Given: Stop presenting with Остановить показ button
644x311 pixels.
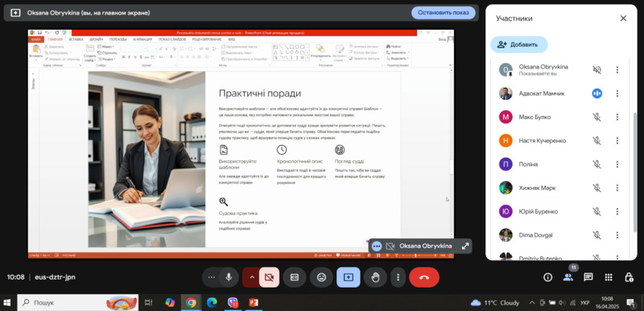Looking at the screenshot, I should click(444, 13).
